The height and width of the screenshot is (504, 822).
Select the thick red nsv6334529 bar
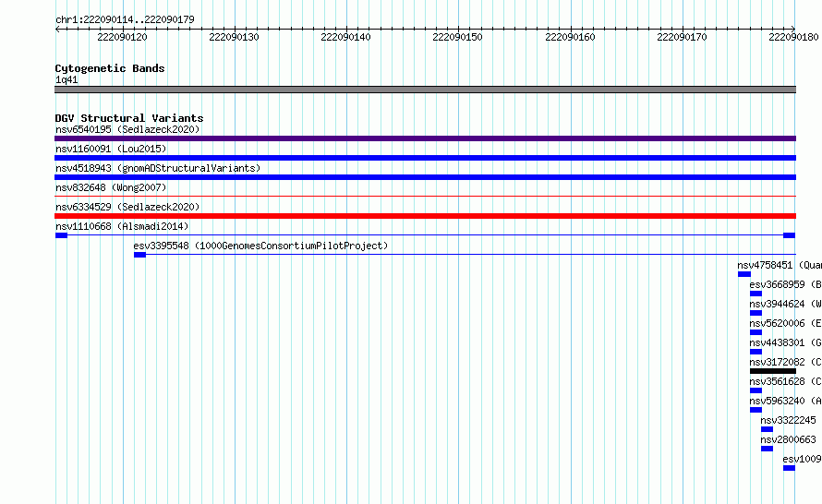(x=425, y=216)
